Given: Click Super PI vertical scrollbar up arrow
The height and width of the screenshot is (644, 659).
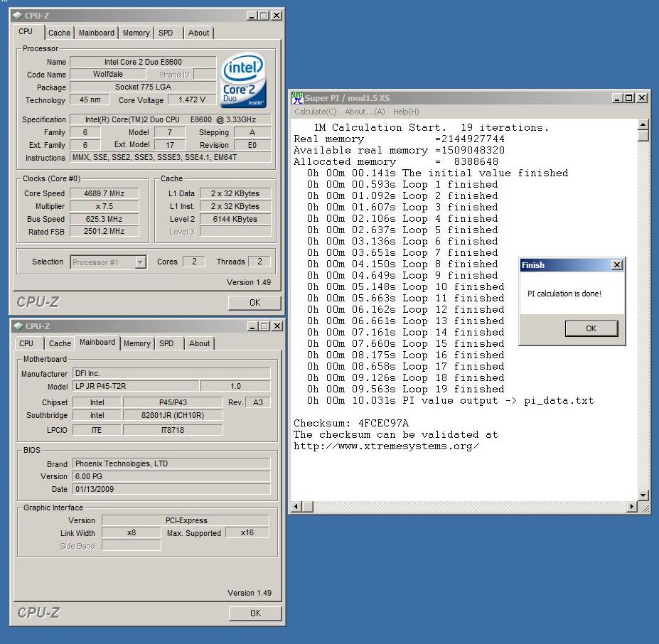Looking at the screenshot, I should (x=643, y=124).
